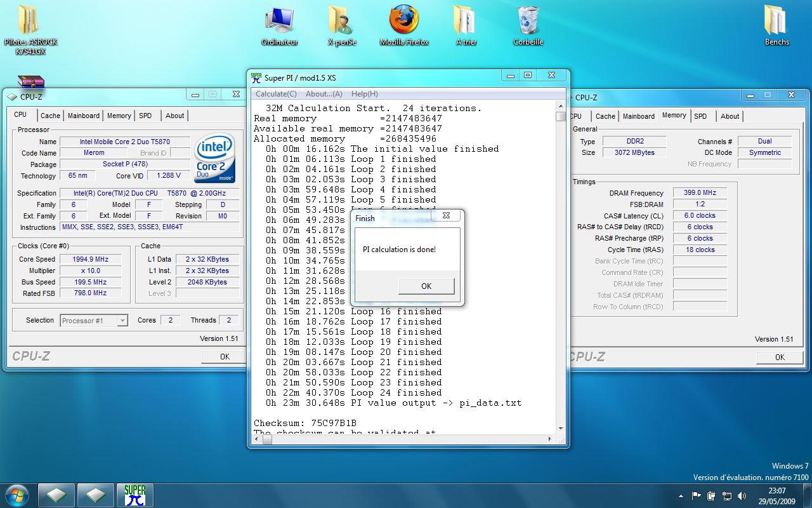The width and height of the screenshot is (812, 508).
Task: Click the Super PI title bar icon
Action: (256, 77)
